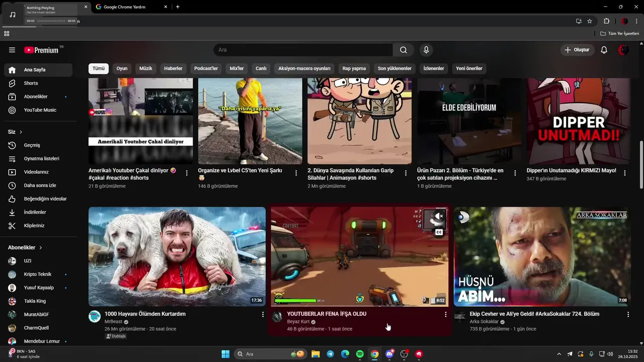Screen dimensions: 644x362
Task: Start voice search with microphone icon
Action: [x=426, y=50]
